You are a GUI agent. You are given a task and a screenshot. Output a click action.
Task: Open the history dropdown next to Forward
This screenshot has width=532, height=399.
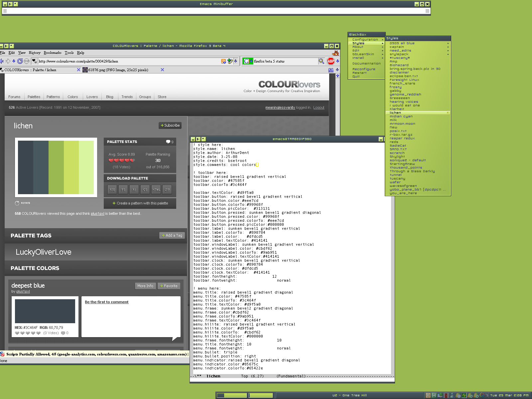[x=14, y=61]
